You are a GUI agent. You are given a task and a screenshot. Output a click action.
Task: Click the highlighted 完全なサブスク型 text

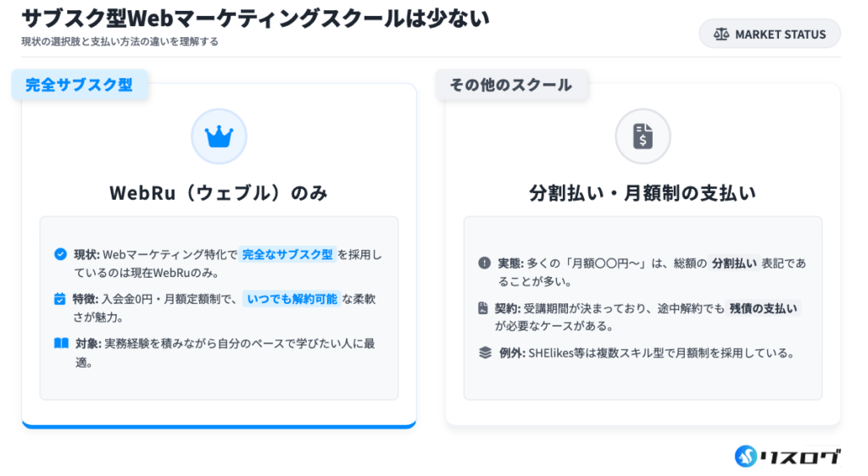click(x=287, y=254)
